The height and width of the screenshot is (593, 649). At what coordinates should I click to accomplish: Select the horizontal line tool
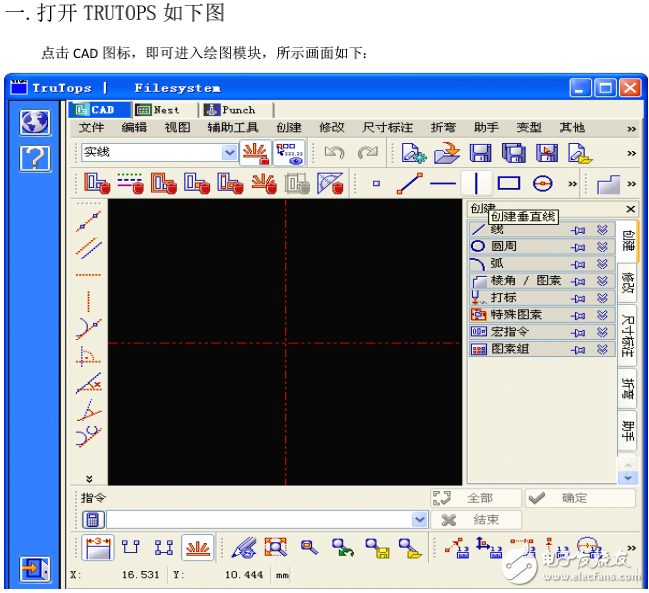tap(443, 183)
